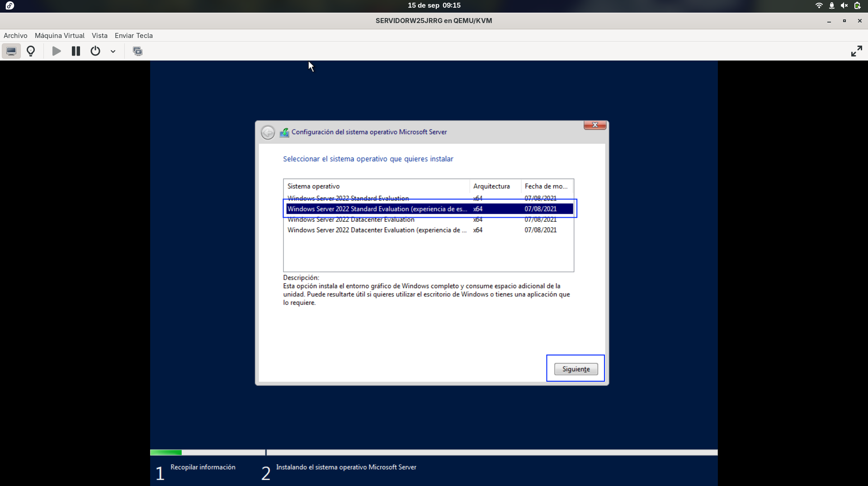Screen dimensions: 868x486
Task: Open the clock showing 15 de sep 09:15
Action: [434, 5]
